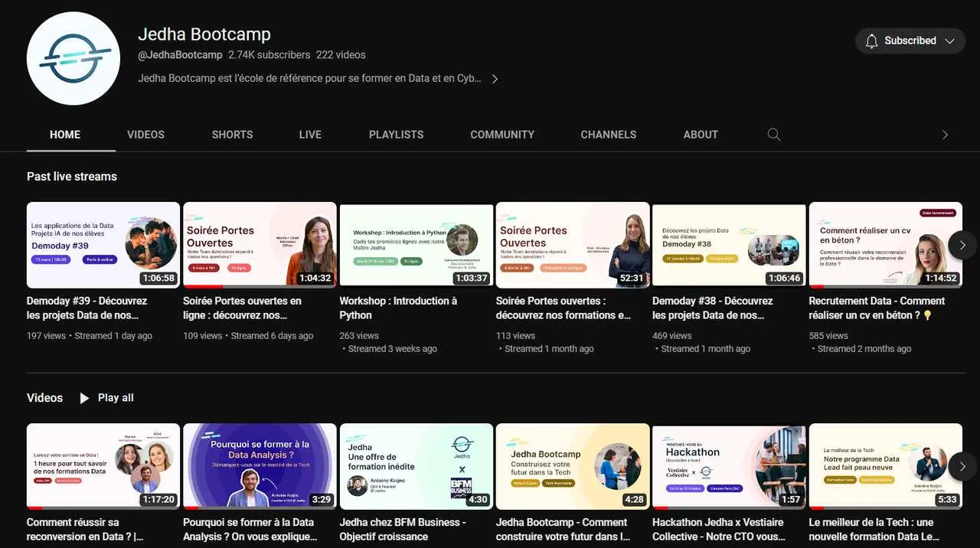The width and height of the screenshot is (980, 548).
Task: Open the Construisez votre futur 4:28 thumbnail
Action: [573, 466]
